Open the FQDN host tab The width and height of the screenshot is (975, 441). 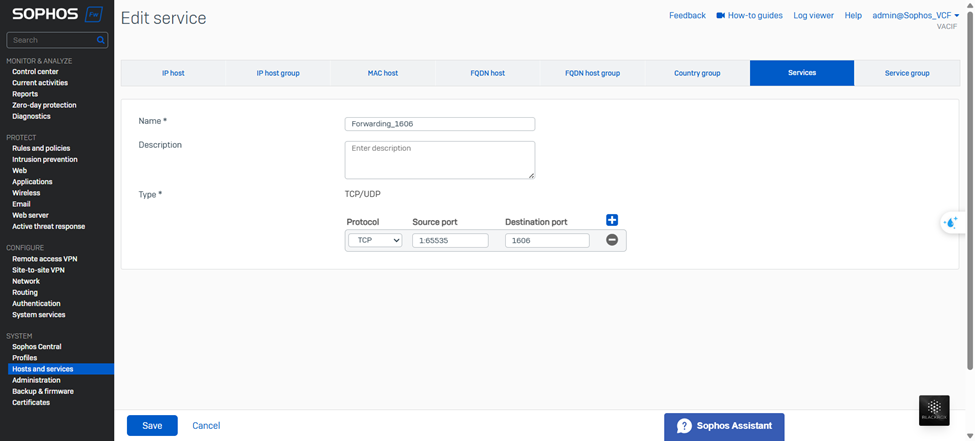coord(487,73)
